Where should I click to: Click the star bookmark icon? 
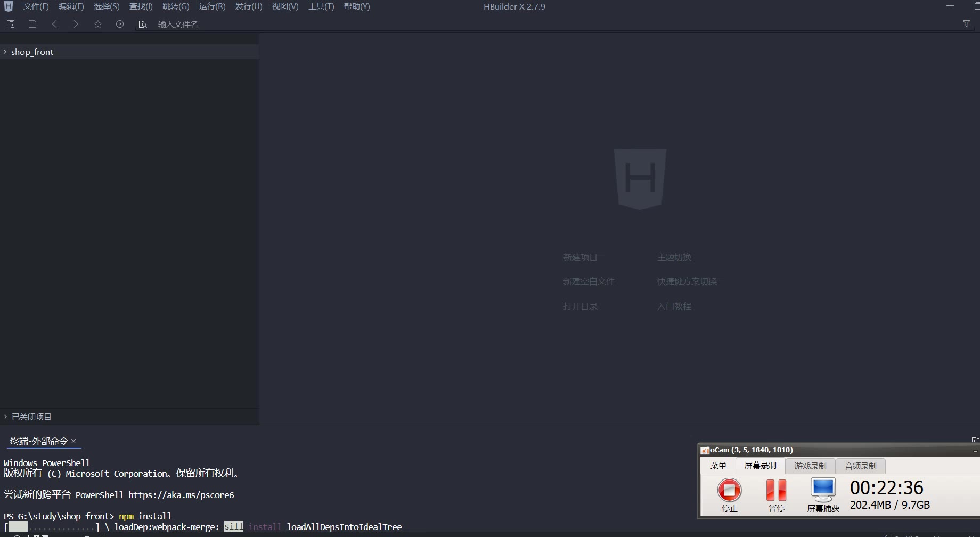click(x=98, y=24)
